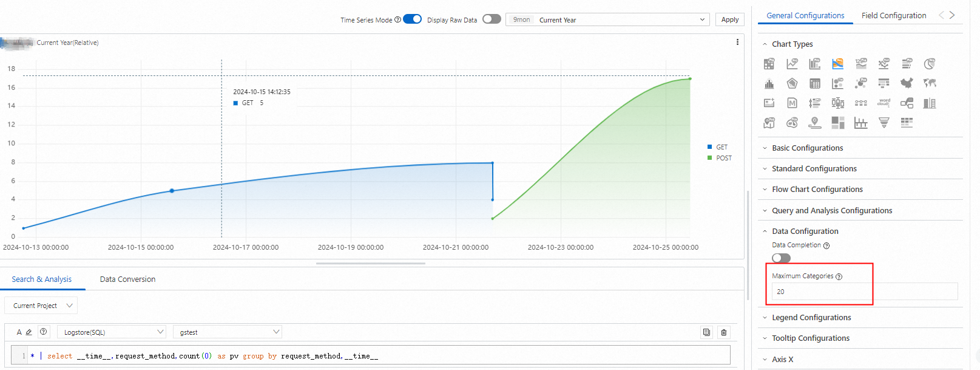Viewport: 980px width, 370px height.
Task: Select the China map chart type
Action: (x=907, y=83)
